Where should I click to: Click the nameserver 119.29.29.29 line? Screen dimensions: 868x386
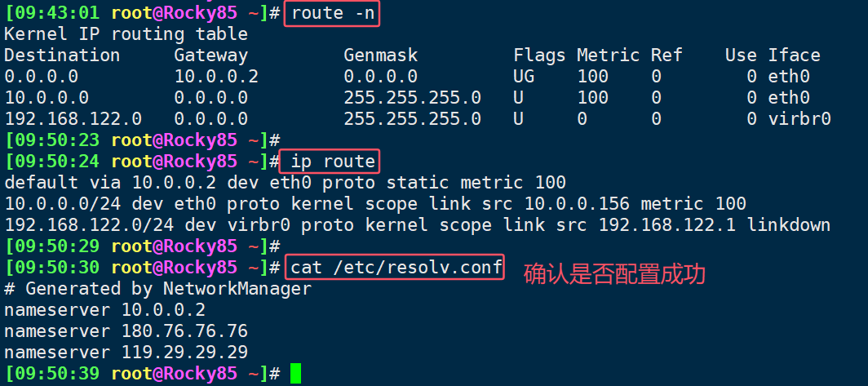pos(126,353)
